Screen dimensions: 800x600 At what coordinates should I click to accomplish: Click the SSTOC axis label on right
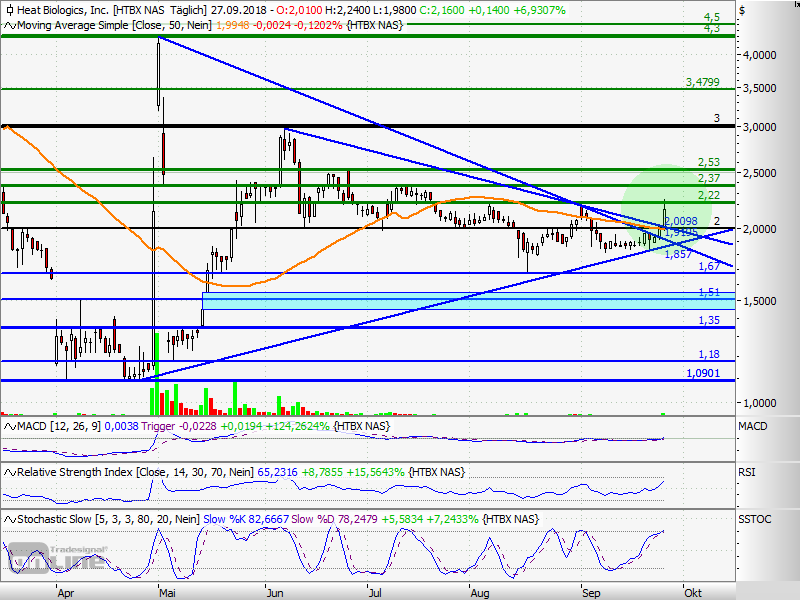tap(755, 519)
